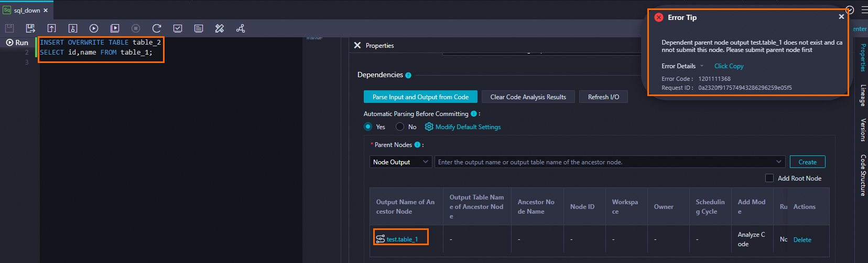
Task: Expand the Error Details chevron
Action: coord(701,66)
